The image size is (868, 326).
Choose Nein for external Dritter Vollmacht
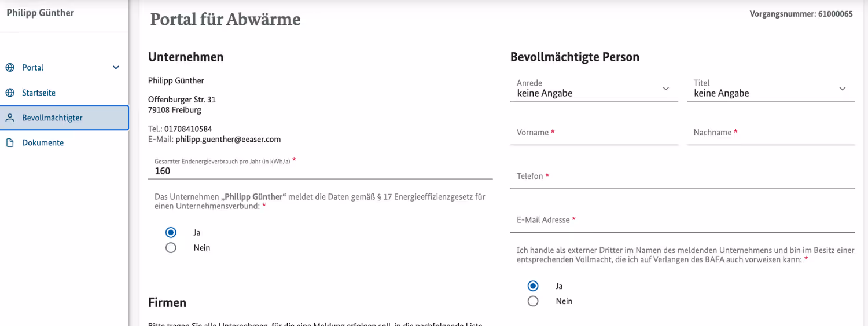click(533, 301)
